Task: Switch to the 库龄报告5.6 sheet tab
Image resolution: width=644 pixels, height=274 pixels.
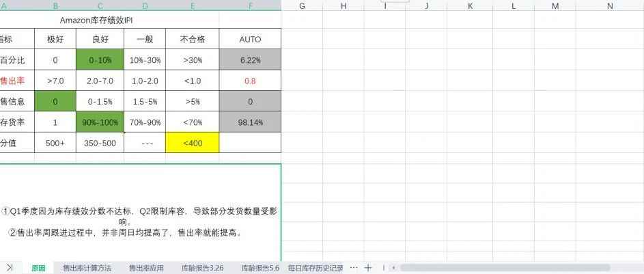Action: click(x=260, y=268)
